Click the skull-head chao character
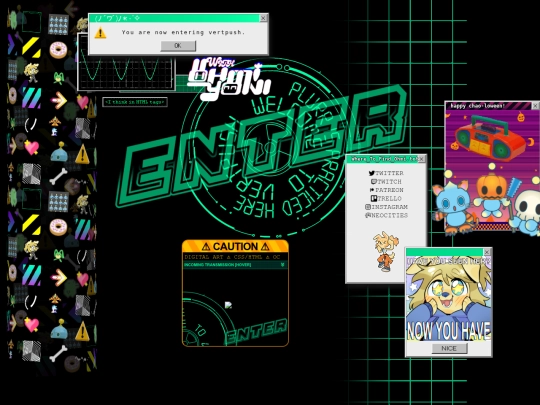The image size is (540, 405). (x=526, y=212)
